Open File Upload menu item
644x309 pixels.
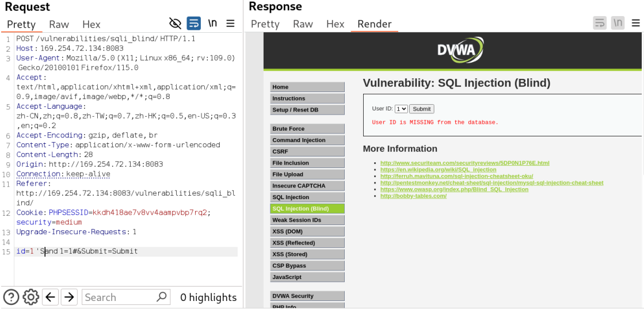click(307, 174)
